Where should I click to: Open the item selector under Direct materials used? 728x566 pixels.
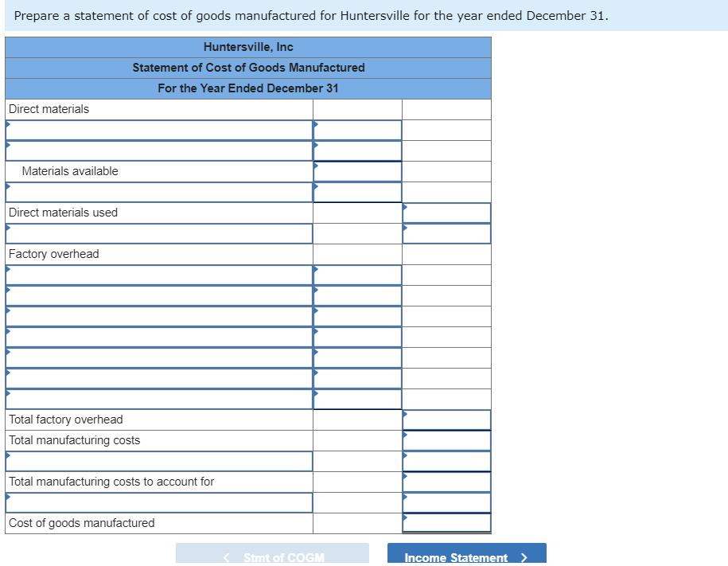click(7, 233)
